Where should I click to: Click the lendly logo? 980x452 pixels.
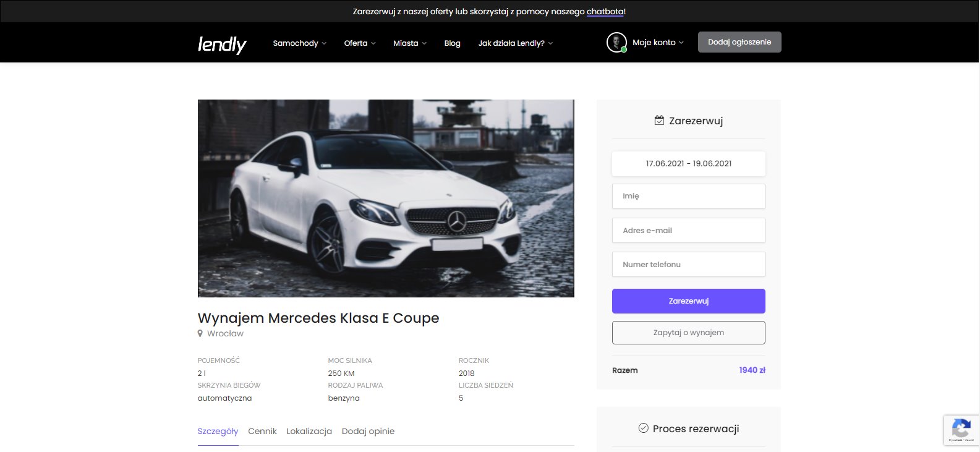(222, 44)
